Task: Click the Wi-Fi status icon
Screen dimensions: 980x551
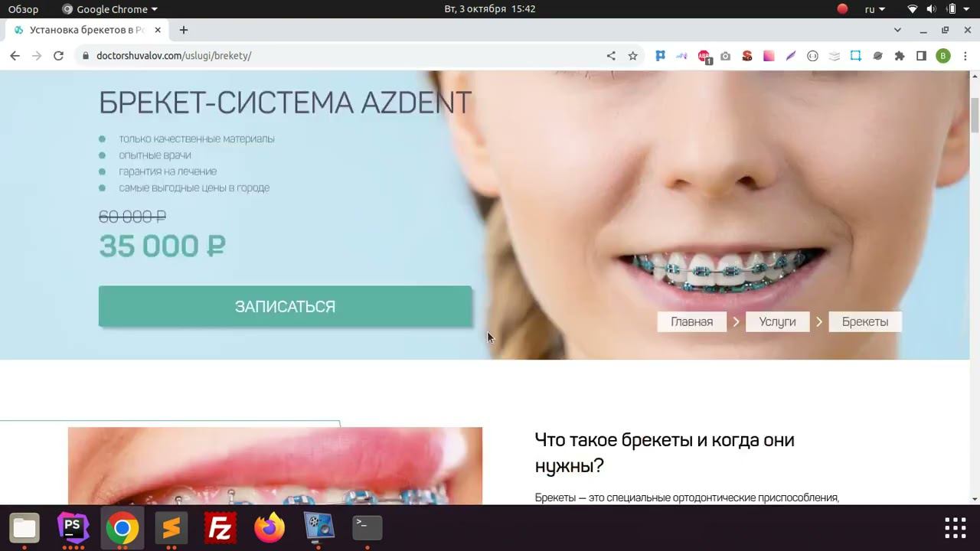Action: (x=912, y=9)
